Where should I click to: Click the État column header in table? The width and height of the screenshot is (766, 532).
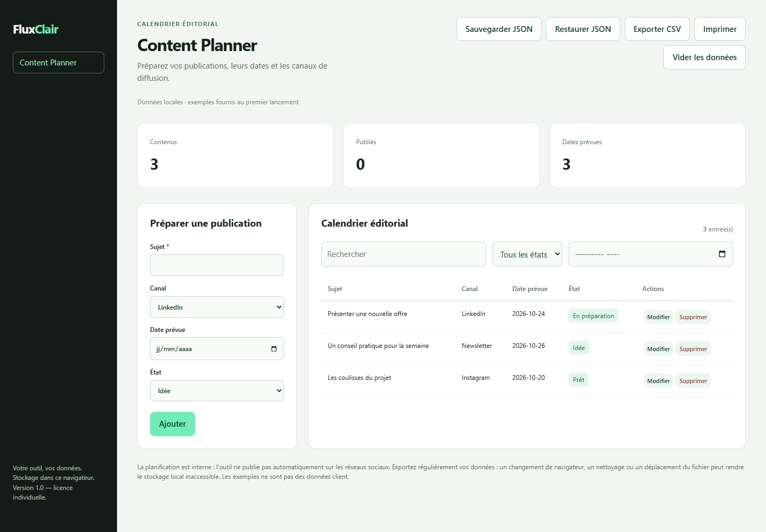(574, 289)
